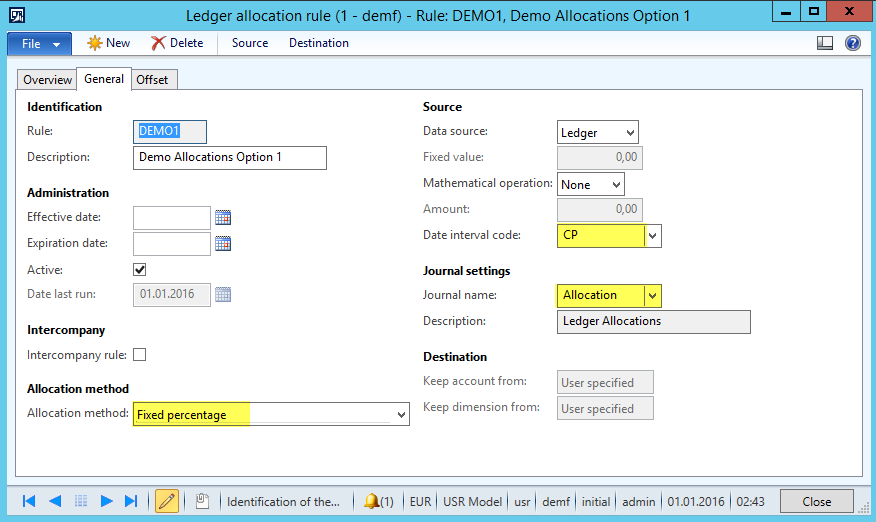Image resolution: width=876 pixels, height=522 pixels.
Task: Expand the Journal name dropdown
Action: click(x=653, y=295)
